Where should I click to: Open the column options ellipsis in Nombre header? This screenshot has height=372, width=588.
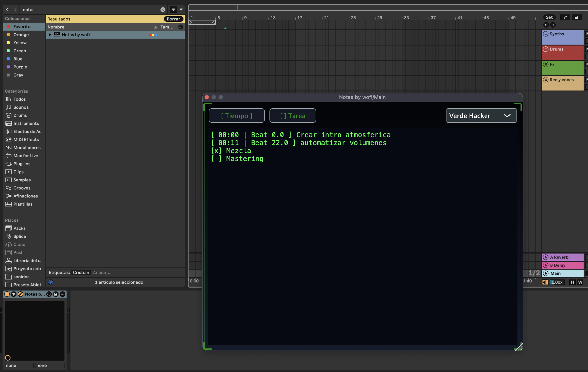(x=181, y=27)
